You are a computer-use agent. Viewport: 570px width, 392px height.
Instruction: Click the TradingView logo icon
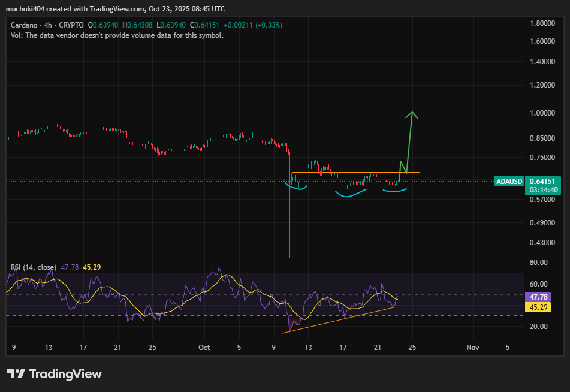[x=16, y=374]
